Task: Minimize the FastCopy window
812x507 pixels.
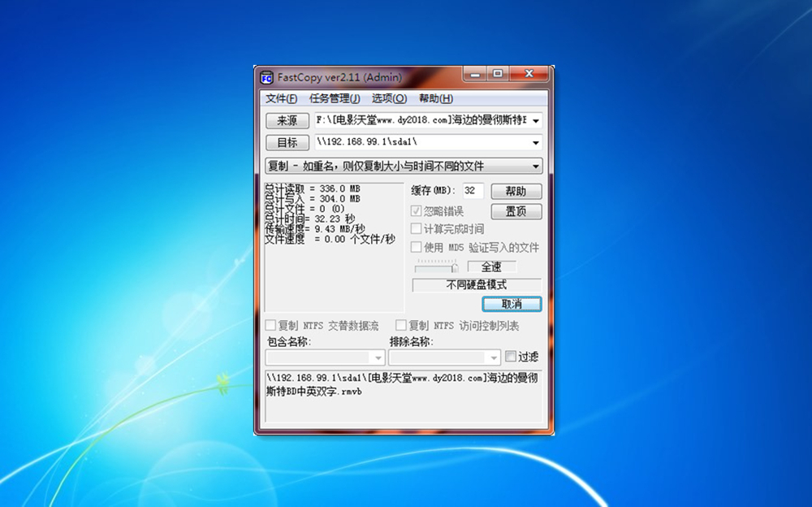Action: coord(474,74)
